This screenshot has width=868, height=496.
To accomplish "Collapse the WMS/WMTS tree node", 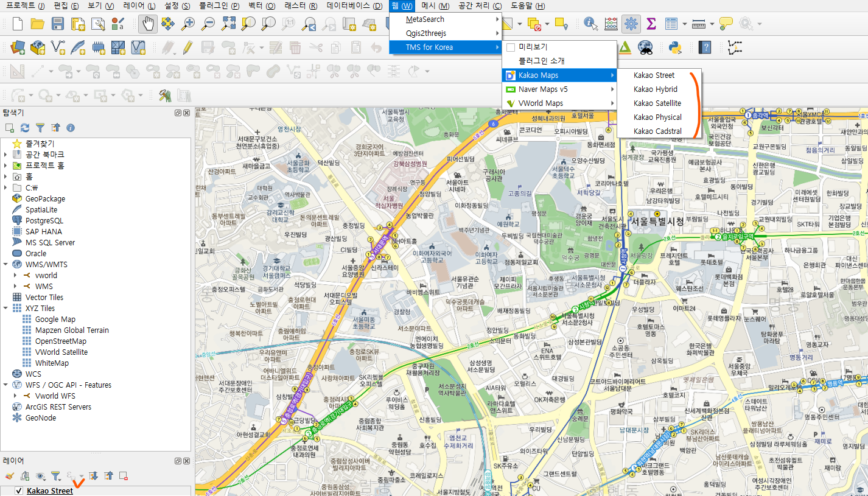I will coord(5,264).
